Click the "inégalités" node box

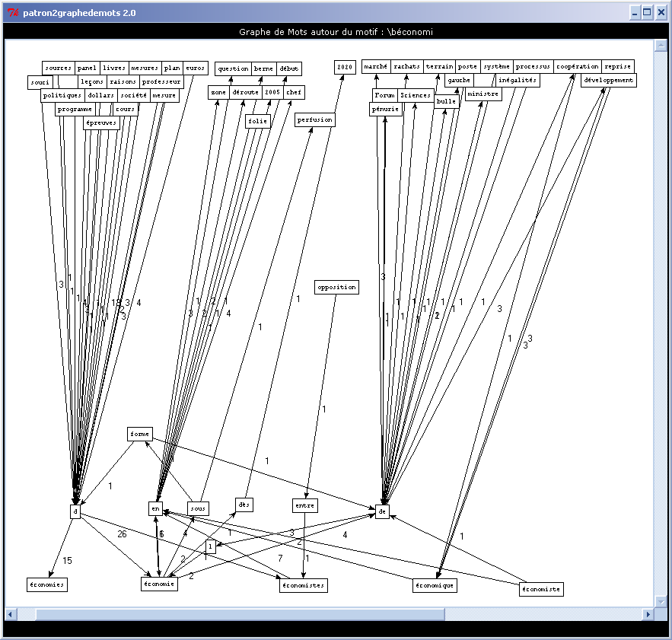coord(518,80)
